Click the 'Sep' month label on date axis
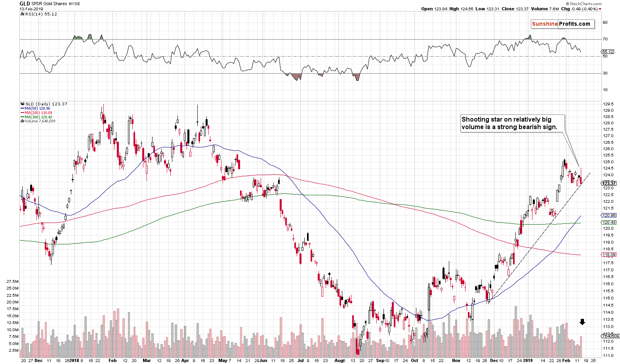The width and height of the screenshot is (620, 364). (x=380, y=361)
